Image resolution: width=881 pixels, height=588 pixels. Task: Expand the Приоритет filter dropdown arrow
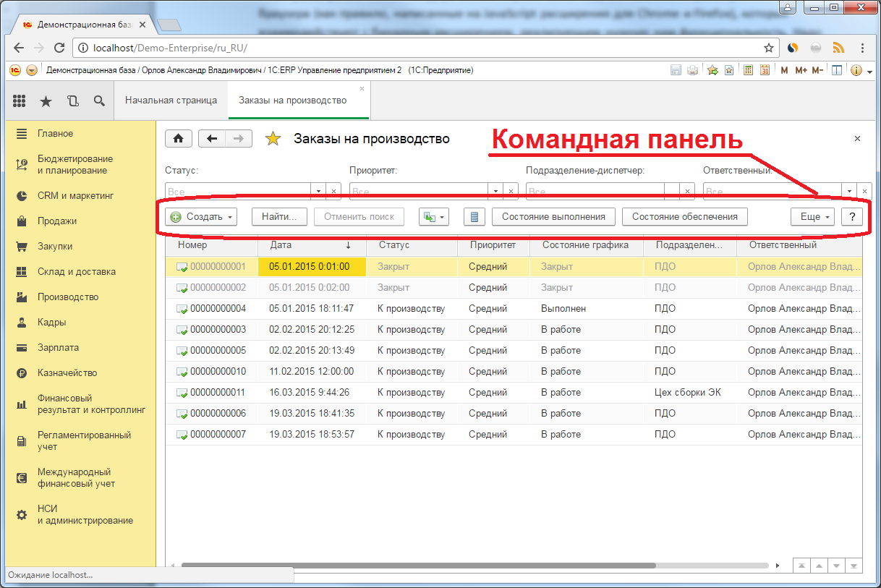495,191
